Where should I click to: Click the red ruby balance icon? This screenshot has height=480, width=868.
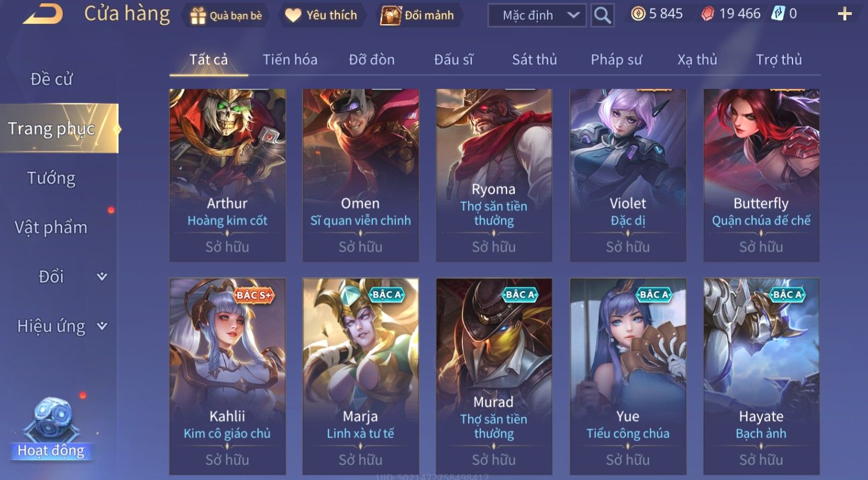708,14
